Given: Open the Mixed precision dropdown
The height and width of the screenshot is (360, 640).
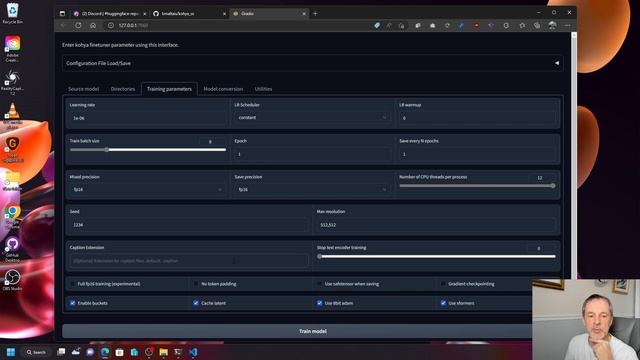Looking at the screenshot, I should pyautogui.click(x=148, y=189).
